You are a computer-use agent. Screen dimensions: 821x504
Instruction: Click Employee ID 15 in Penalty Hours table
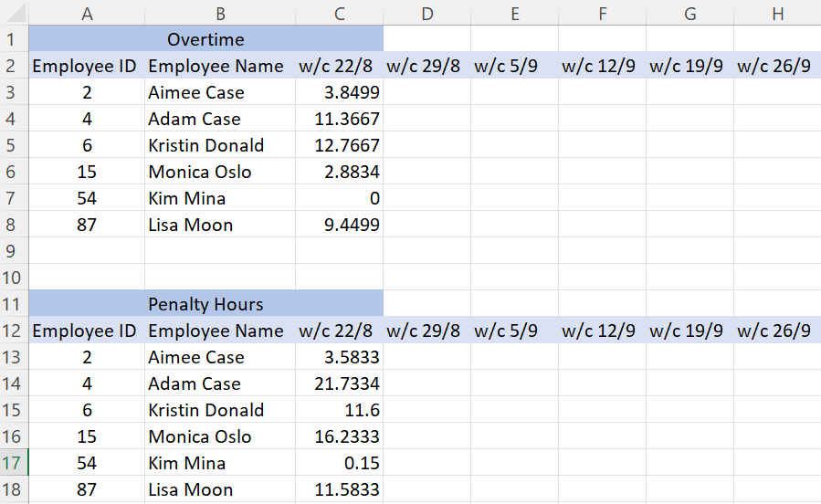[87, 436]
